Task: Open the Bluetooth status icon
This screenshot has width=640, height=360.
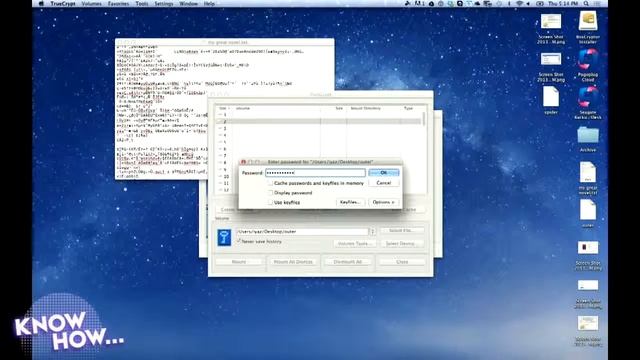Action: 509,3
